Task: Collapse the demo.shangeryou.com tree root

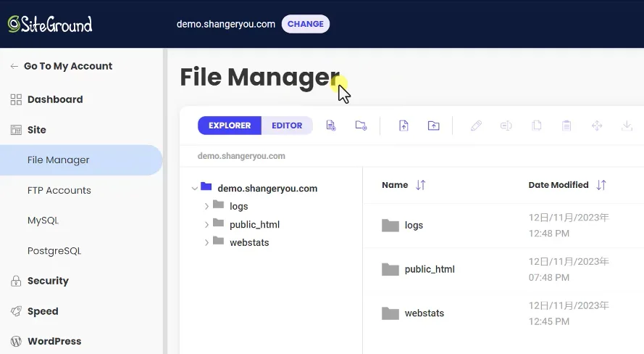Action: (195, 189)
